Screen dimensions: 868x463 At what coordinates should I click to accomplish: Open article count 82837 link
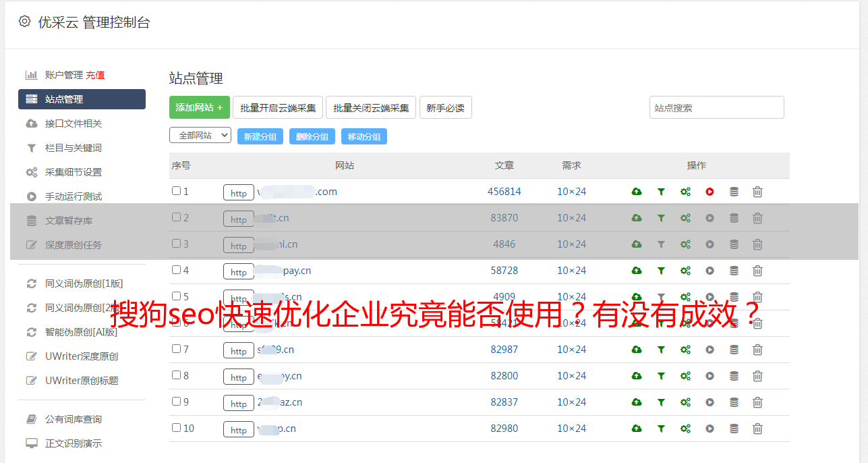click(x=504, y=402)
